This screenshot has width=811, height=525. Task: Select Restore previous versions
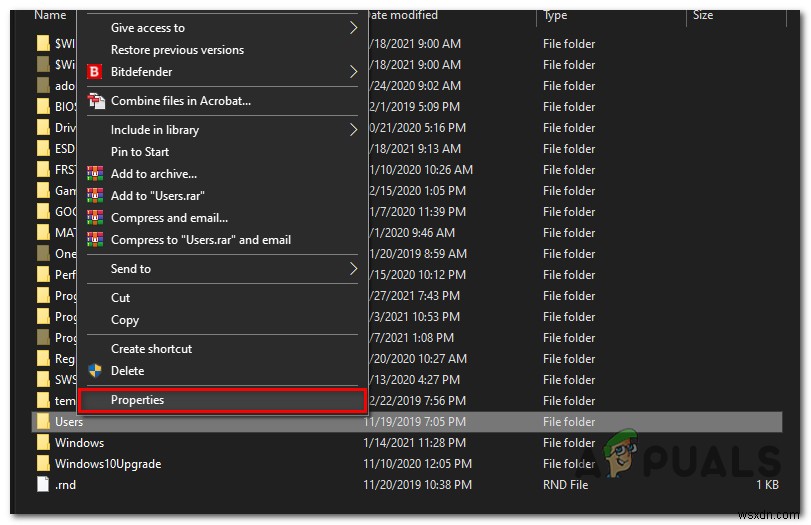click(x=177, y=50)
